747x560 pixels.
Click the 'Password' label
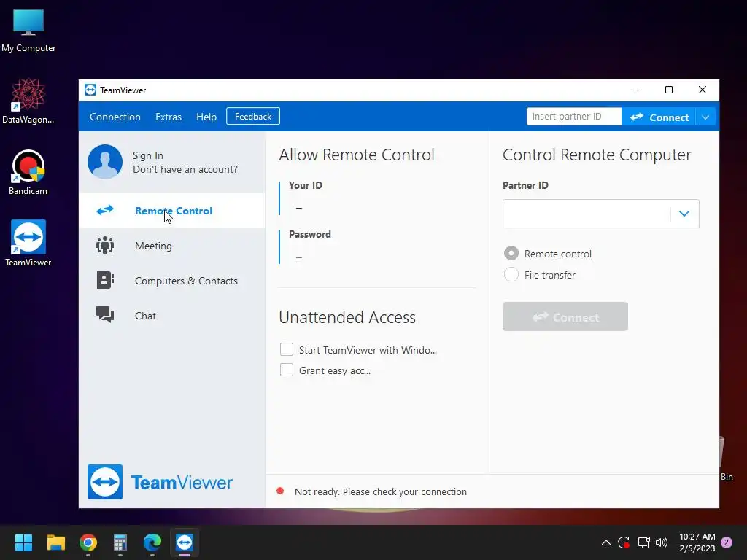(x=309, y=234)
